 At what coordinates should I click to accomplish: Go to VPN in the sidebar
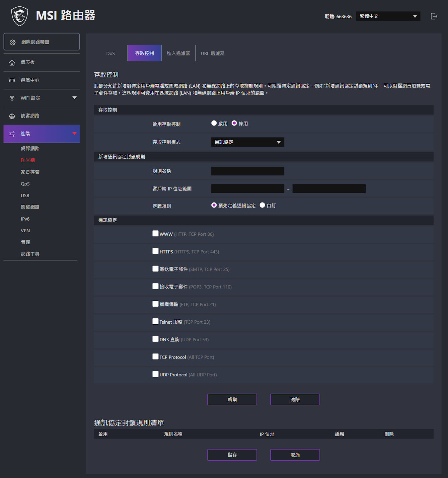[25, 231]
